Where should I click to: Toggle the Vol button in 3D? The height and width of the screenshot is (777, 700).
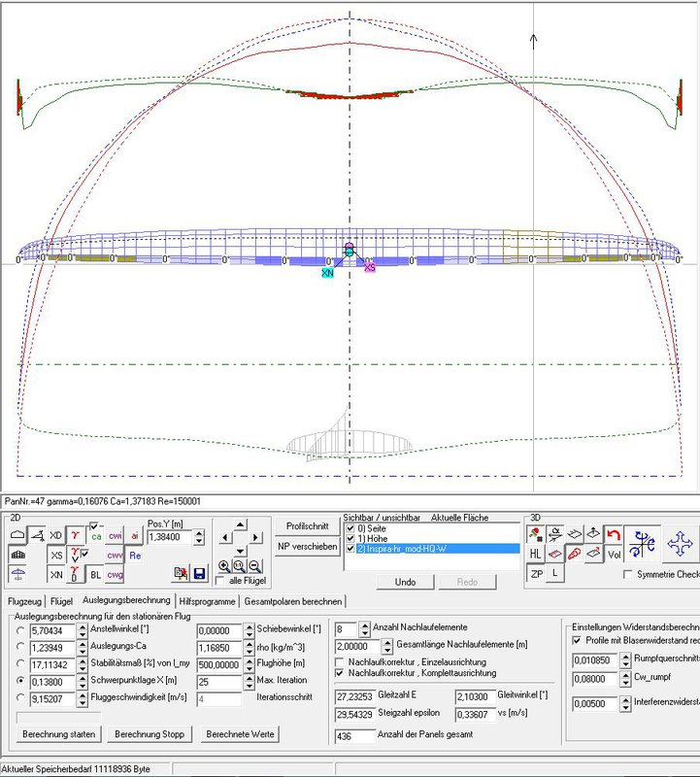tap(614, 555)
